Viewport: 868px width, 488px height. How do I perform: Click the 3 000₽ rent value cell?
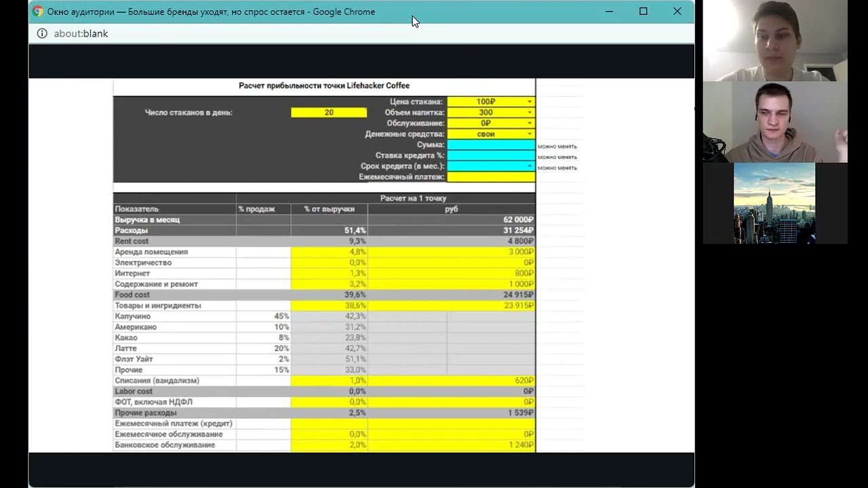click(452, 252)
